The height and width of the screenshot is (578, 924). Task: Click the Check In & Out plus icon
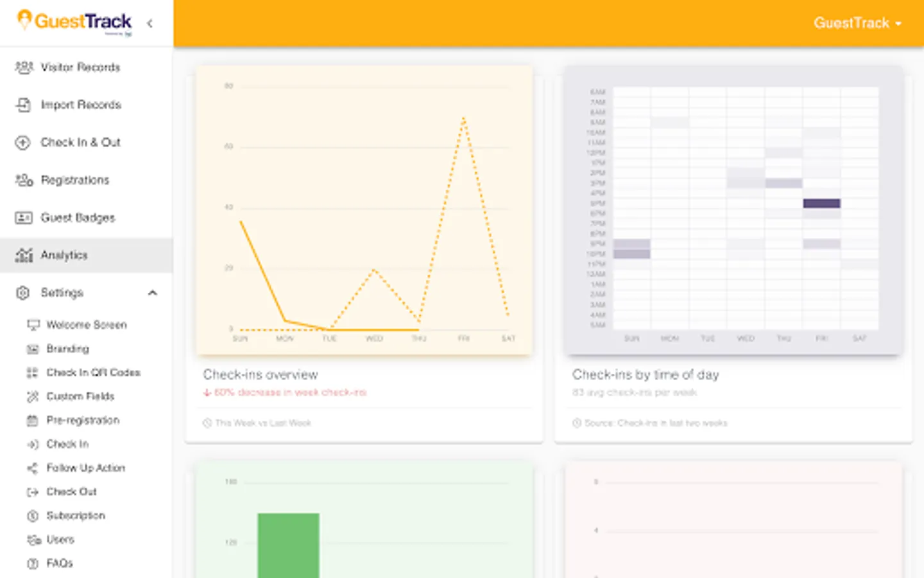(x=23, y=143)
